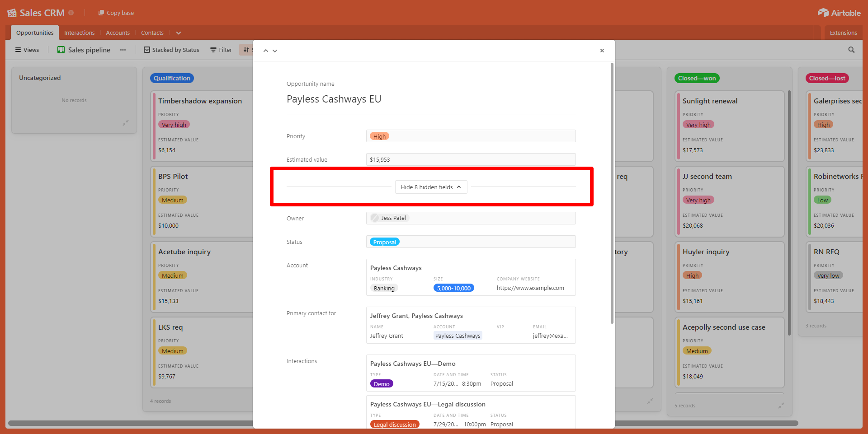Viewport: 868px width, 434px height.
Task: Open the Filter options
Action: click(x=221, y=50)
